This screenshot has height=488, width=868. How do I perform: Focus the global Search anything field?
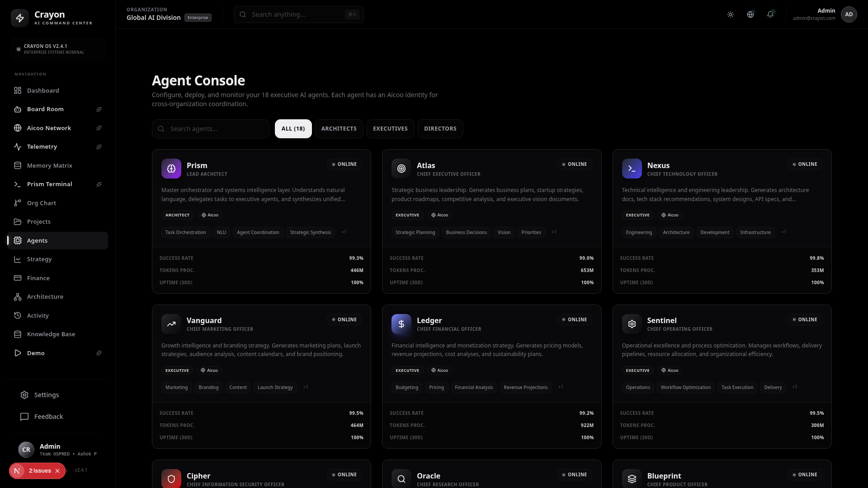pos(298,14)
